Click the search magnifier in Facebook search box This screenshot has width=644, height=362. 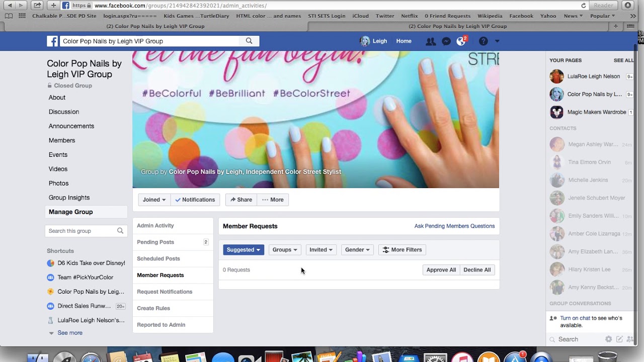(x=249, y=41)
